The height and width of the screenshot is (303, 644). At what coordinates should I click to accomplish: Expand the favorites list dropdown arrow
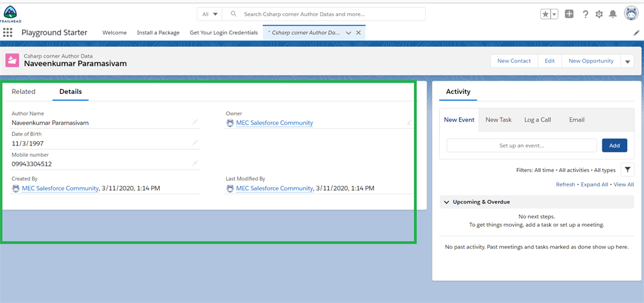click(554, 14)
